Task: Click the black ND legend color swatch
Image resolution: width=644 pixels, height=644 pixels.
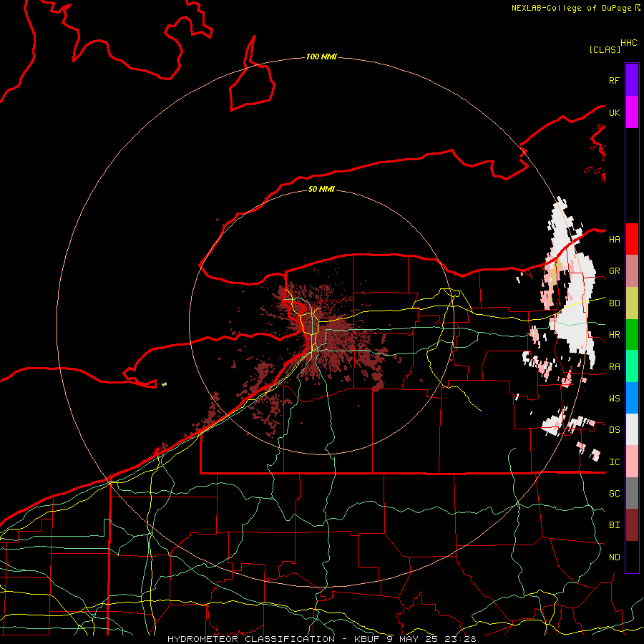Action: pyautogui.click(x=632, y=557)
